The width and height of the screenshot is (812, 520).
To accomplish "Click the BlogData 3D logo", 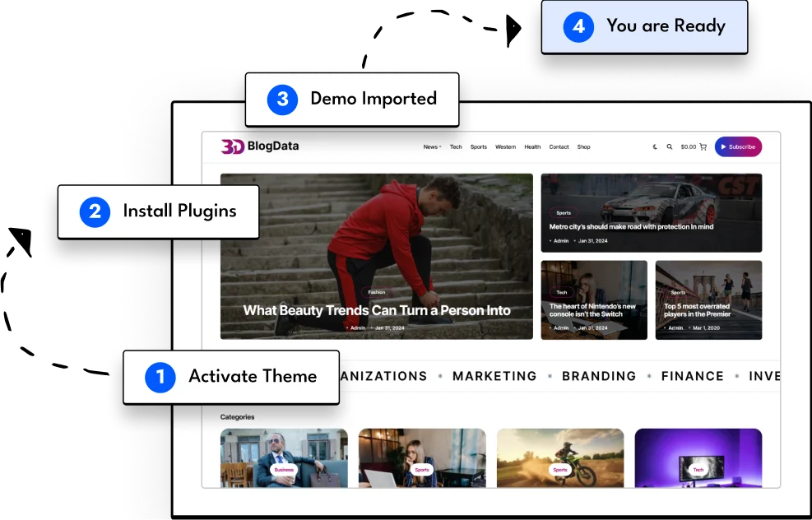I will pyautogui.click(x=260, y=146).
